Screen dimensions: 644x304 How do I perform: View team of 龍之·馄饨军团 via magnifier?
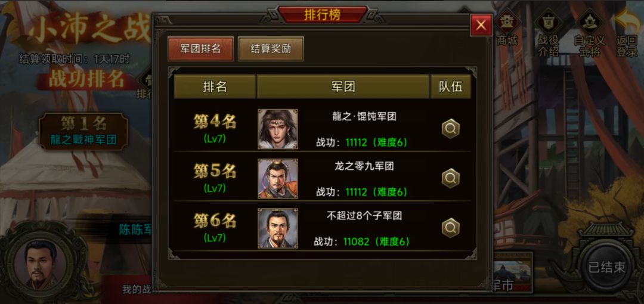(451, 129)
